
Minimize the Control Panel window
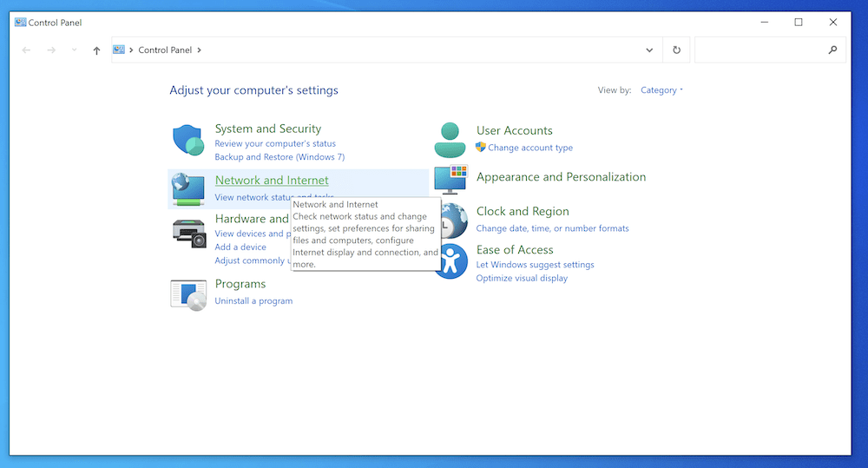765,23
